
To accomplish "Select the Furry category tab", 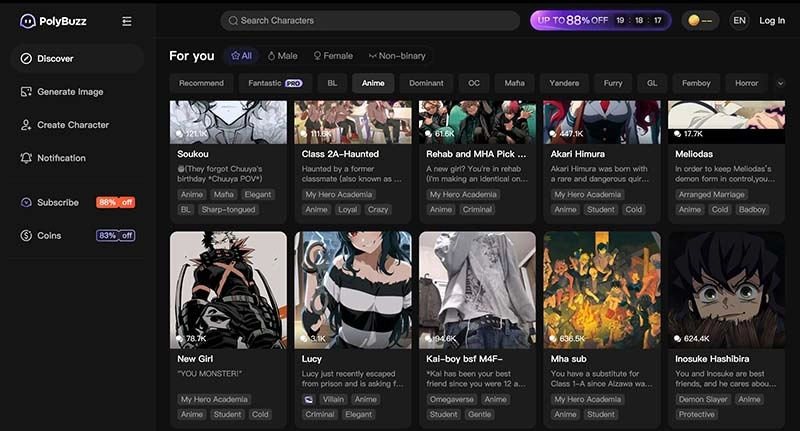I will [x=613, y=83].
